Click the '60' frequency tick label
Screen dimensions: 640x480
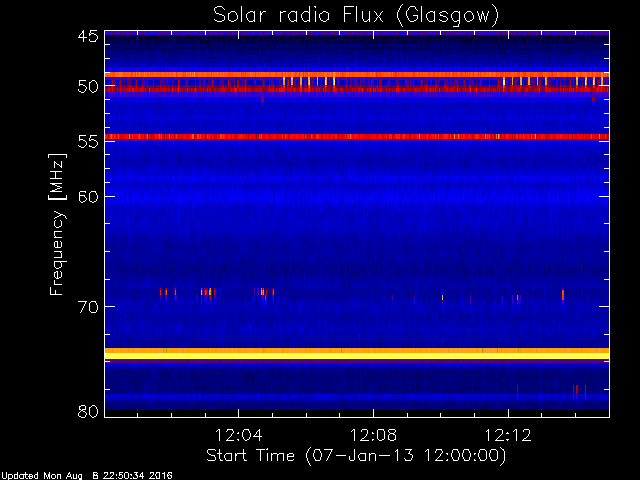point(88,197)
